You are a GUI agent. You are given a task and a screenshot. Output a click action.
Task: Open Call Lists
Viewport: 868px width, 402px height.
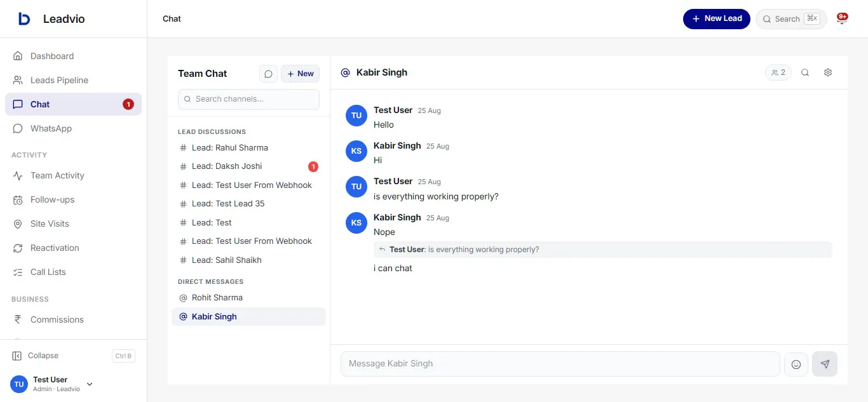(73, 272)
